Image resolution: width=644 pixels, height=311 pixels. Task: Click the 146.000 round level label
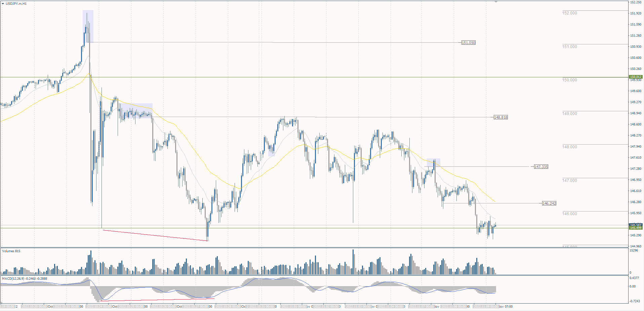click(x=569, y=214)
